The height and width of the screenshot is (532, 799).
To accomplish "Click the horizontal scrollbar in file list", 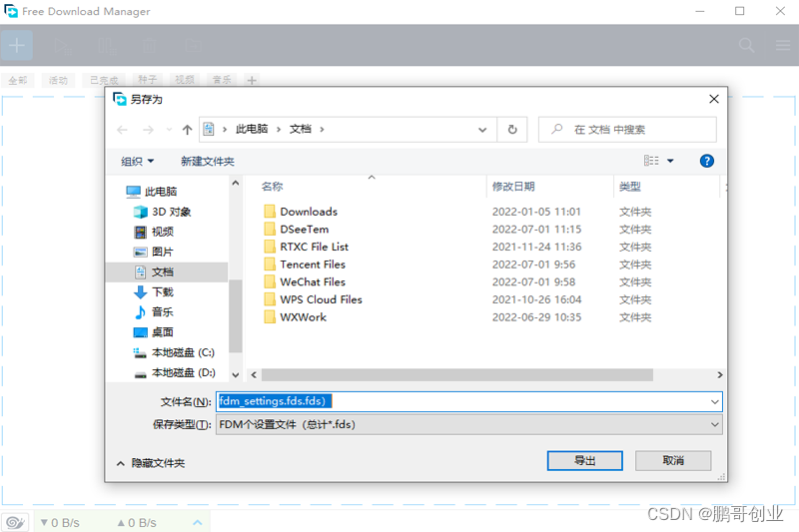I will click(457, 375).
